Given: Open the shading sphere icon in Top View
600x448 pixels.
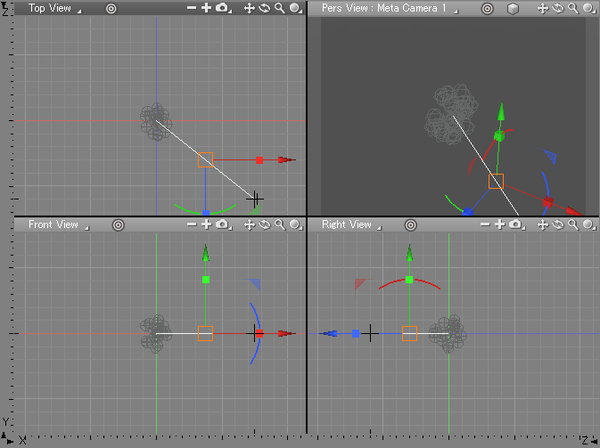Looking at the screenshot, I should click(295, 8).
